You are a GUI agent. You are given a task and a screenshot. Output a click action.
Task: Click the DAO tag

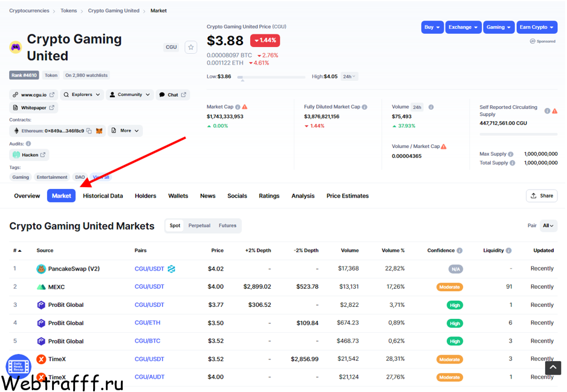click(x=80, y=177)
